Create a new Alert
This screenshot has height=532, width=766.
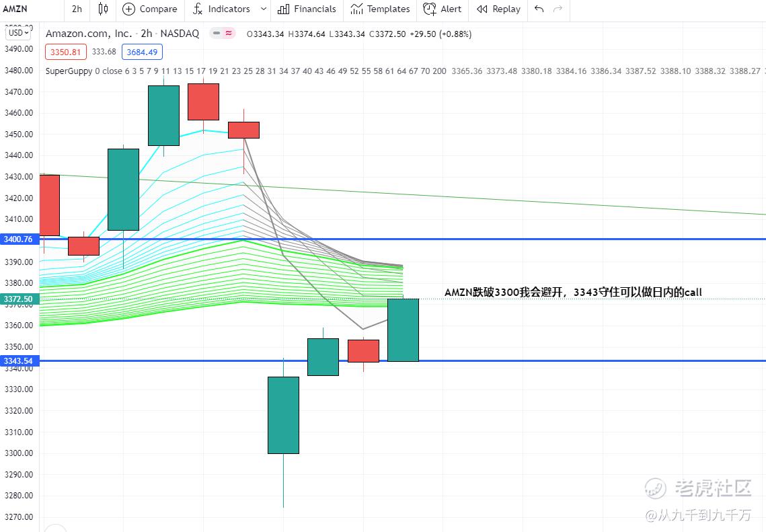(442, 9)
